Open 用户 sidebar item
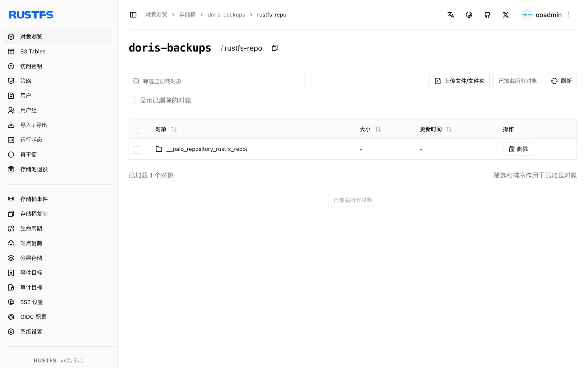 point(58,96)
